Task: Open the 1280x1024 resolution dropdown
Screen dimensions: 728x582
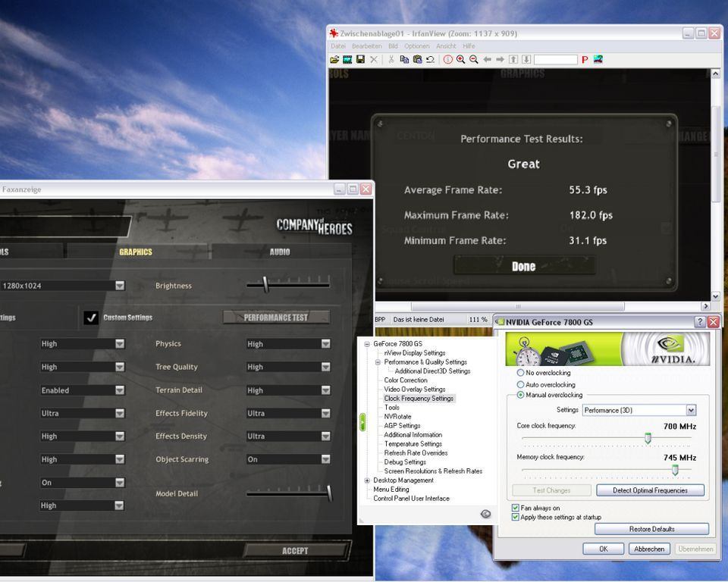Action: click(x=120, y=286)
